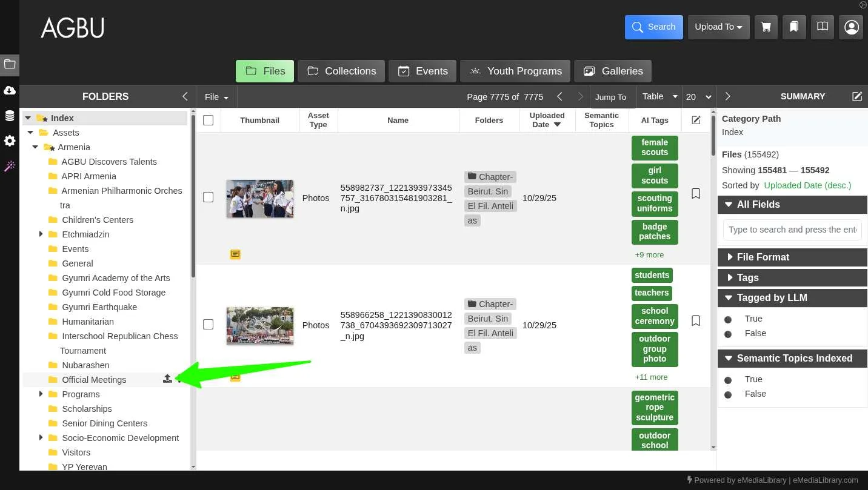The height and width of the screenshot is (490, 868).
Task: Open the Galleries tab
Action: coord(612,71)
